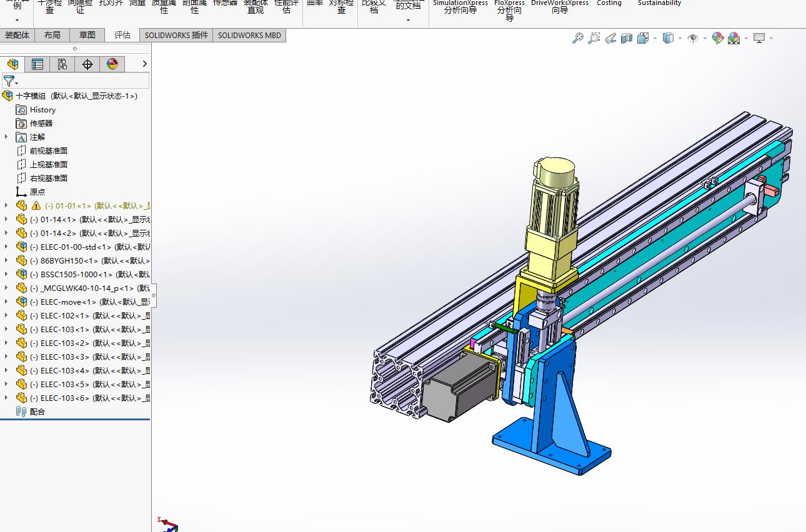Select the _MCGLWK40-10-14_p<1> component
This screenshot has width=806, height=532.
click(x=90, y=288)
